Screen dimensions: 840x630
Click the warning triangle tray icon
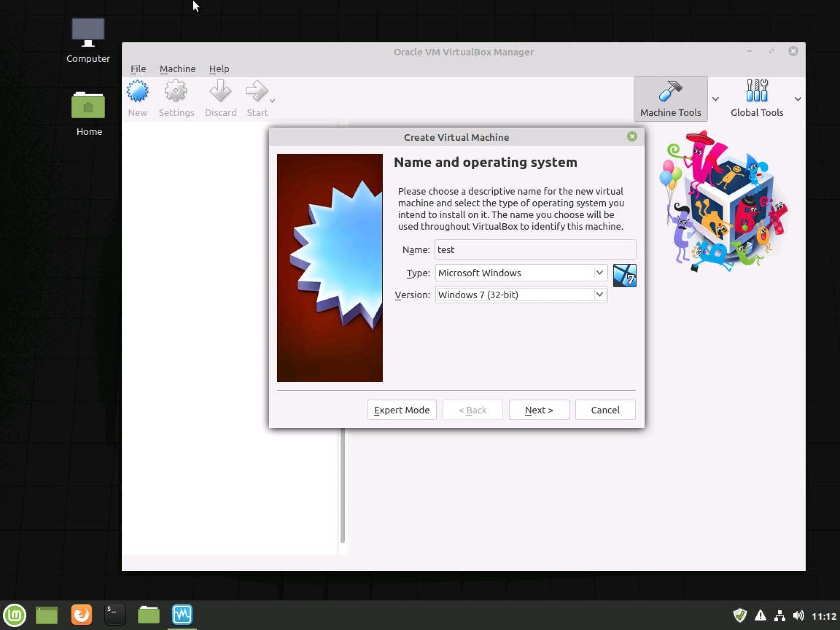pos(760,616)
